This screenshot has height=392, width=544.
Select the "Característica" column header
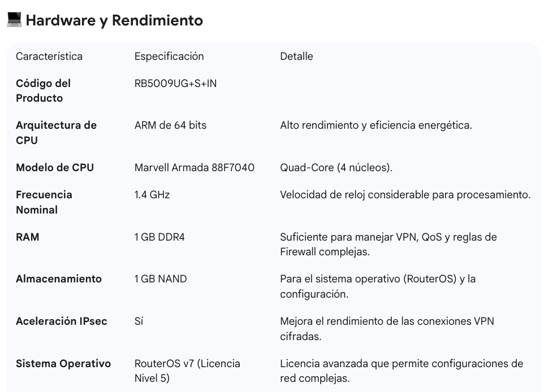tap(49, 56)
